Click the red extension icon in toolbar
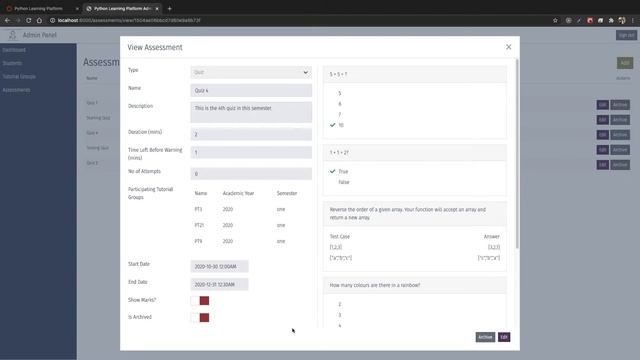Image resolution: width=640 pixels, height=360 pixels. (x=590, y=20)
